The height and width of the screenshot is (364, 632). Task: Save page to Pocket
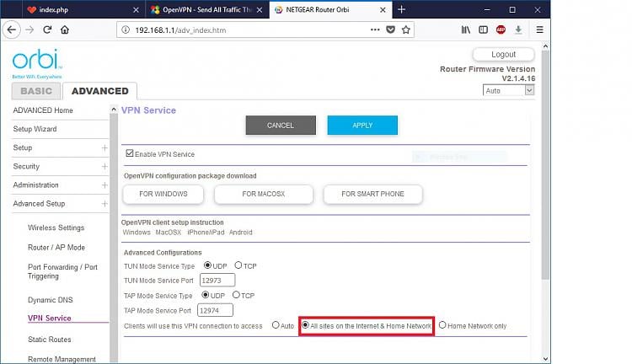click(390, 29)
